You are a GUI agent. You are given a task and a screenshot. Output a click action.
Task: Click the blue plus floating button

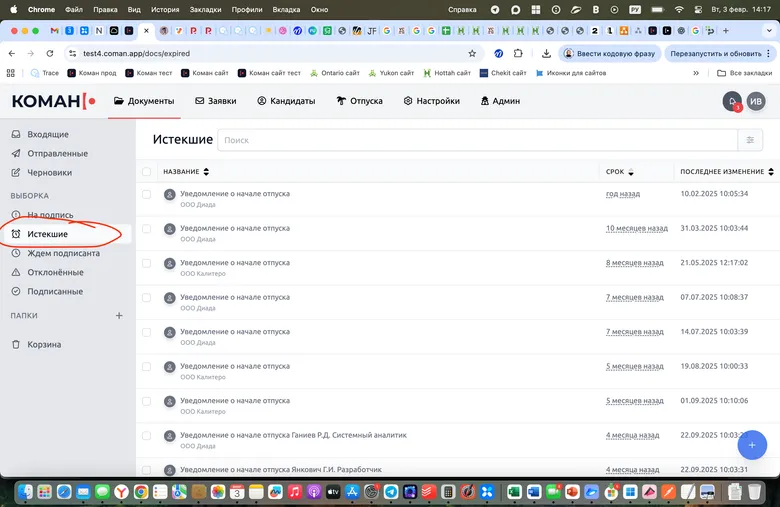750,443
